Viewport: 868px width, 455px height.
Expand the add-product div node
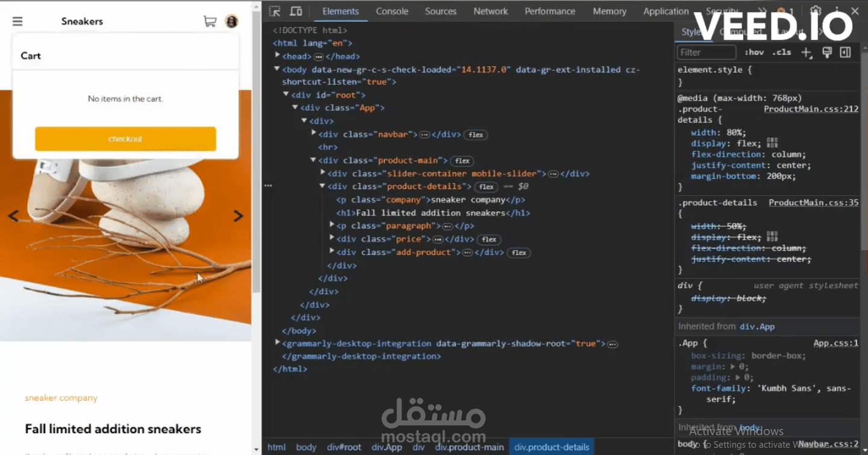coord(332,251)
